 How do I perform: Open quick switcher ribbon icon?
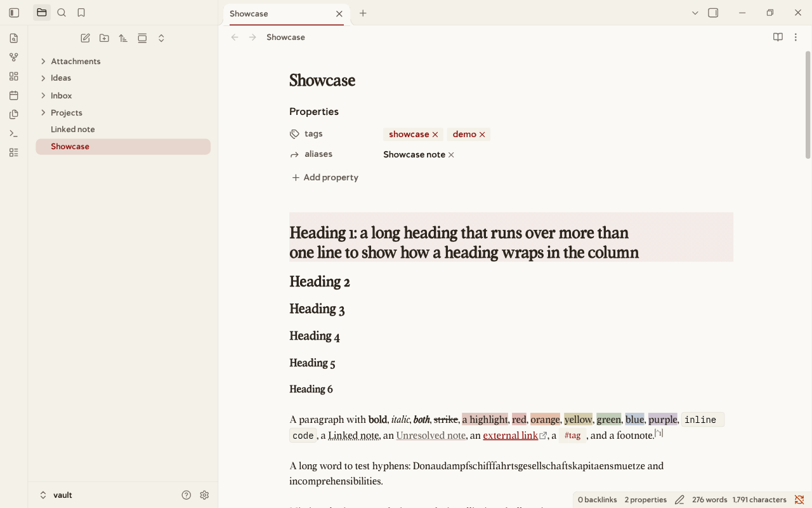pyautogui.click(x=14, y=38)
